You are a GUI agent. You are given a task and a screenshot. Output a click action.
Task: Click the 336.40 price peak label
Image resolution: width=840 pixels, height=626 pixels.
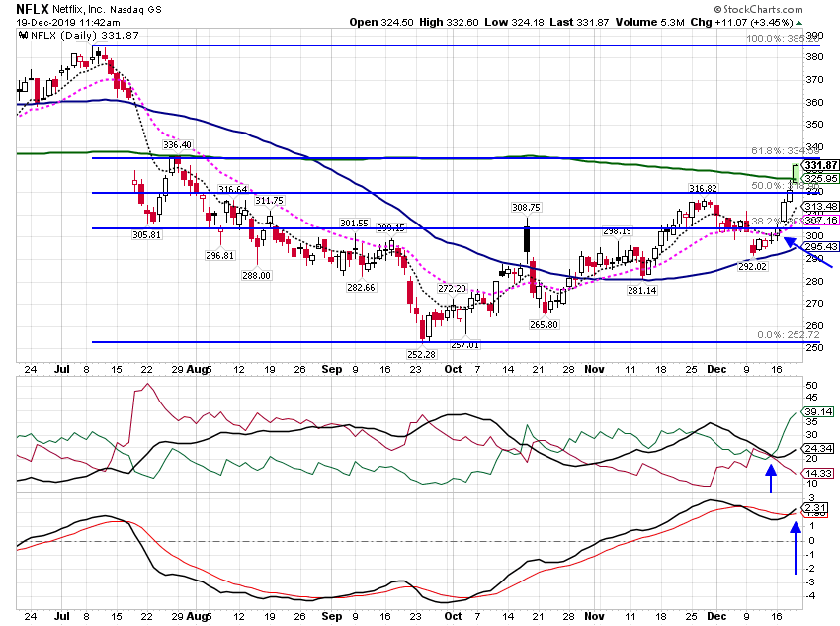pyautogui.click(x=177, y=145)
